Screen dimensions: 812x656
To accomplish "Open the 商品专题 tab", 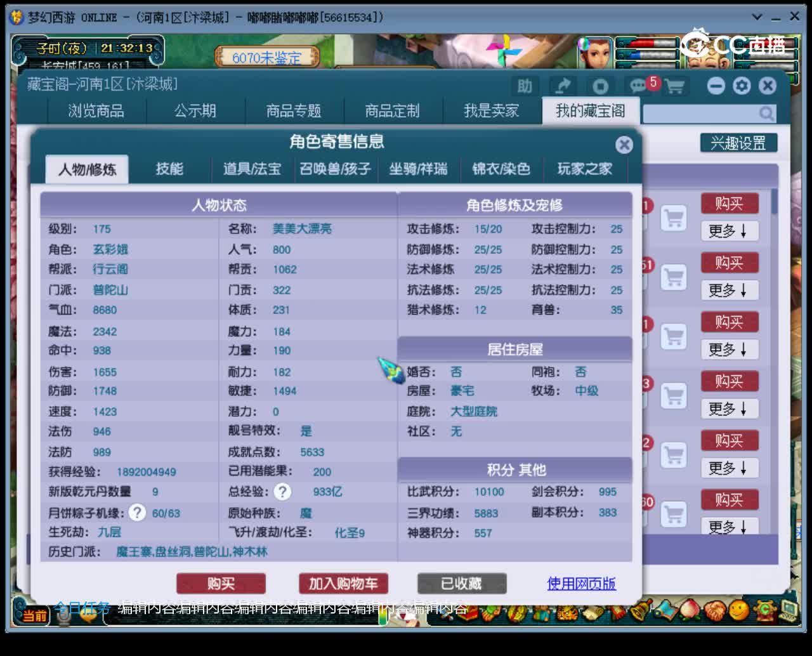I will 294,111.
